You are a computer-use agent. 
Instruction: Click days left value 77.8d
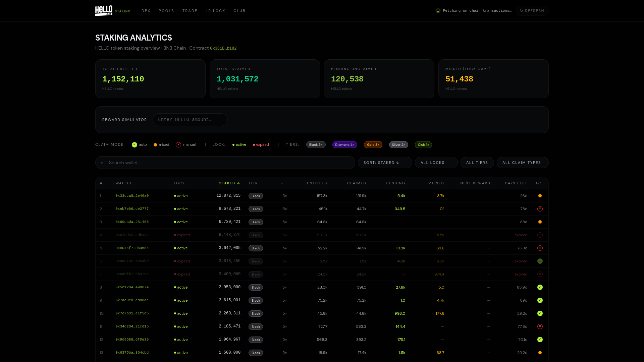click(x=522, y=326)
